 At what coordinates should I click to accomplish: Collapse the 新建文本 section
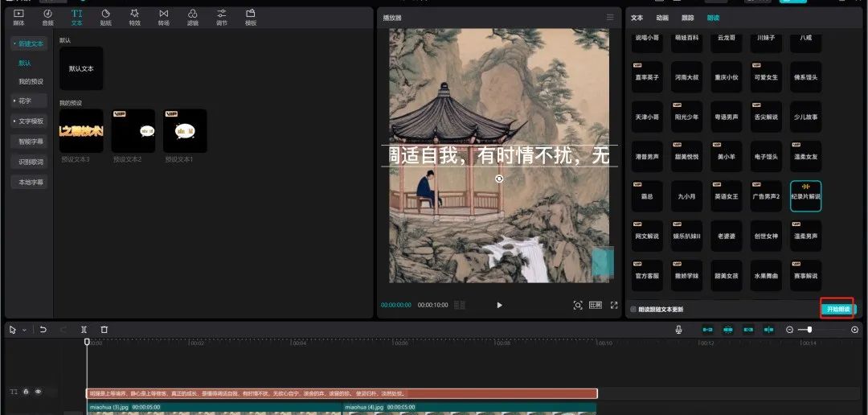[29, 43]
